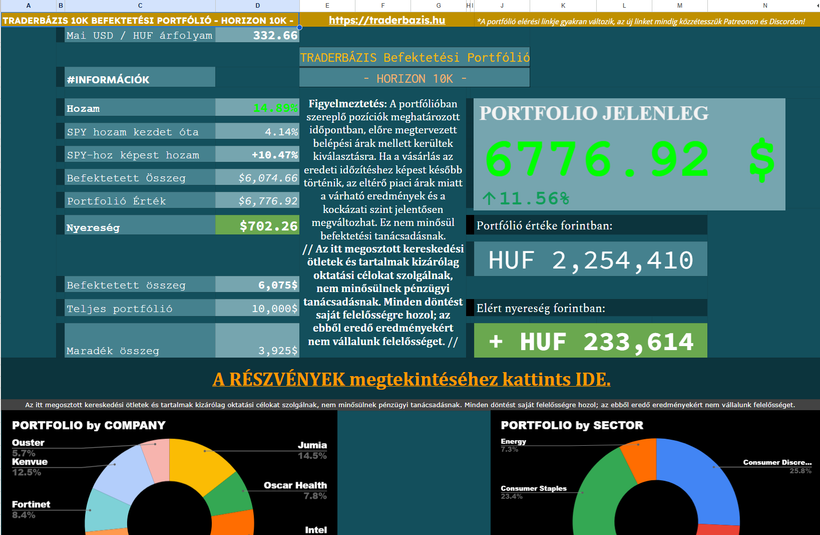This screenshot has height=535, width=820.
Task: Select the 3,925$ remaining amount cell
Action: [x=257, y=340]
